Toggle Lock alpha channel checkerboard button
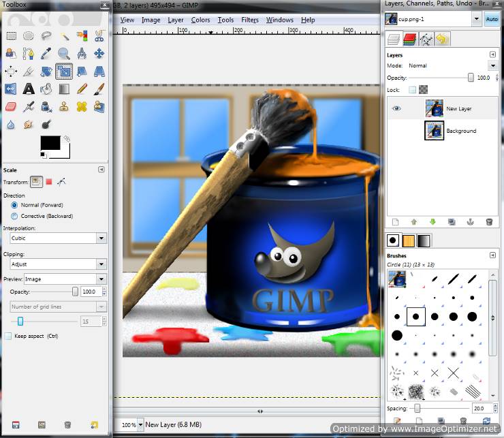 [x=424, y=90]
